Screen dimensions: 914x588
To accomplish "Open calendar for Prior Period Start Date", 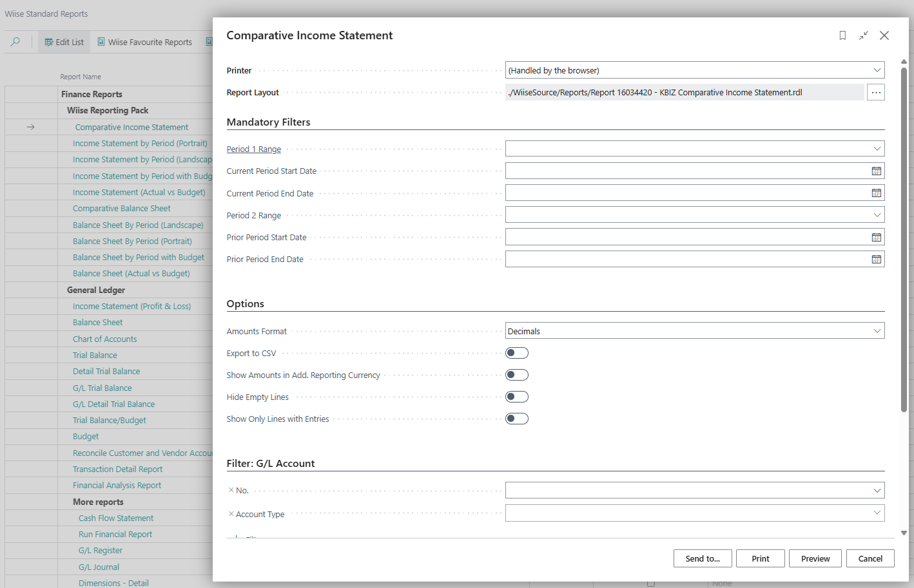I will (x=876, y=238).
